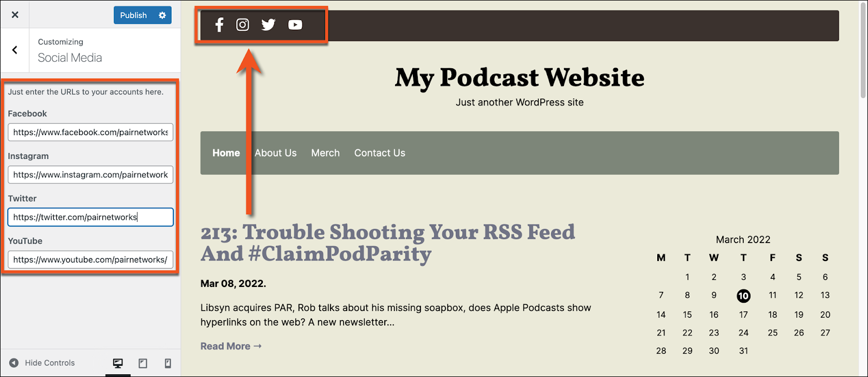Viewport: 868px width, 377px height.
Task: Open the YouTube icon in header
Action: 295,24
